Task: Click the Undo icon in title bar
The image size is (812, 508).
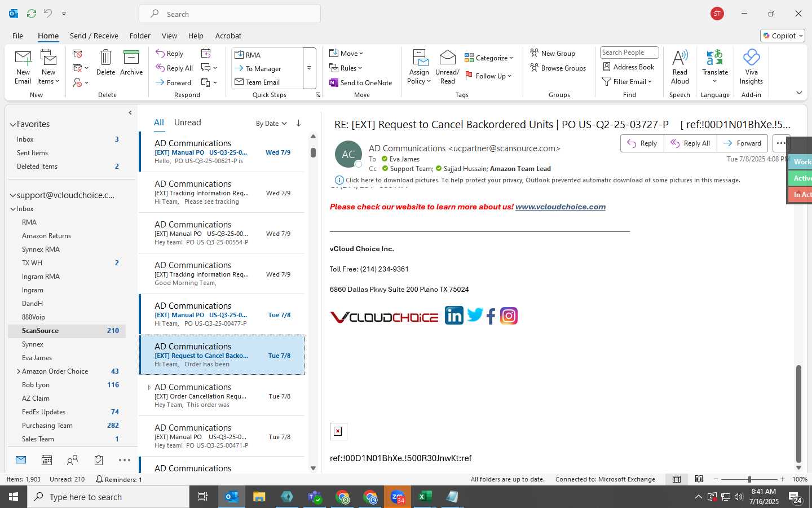Action: (x=48, y=14)
